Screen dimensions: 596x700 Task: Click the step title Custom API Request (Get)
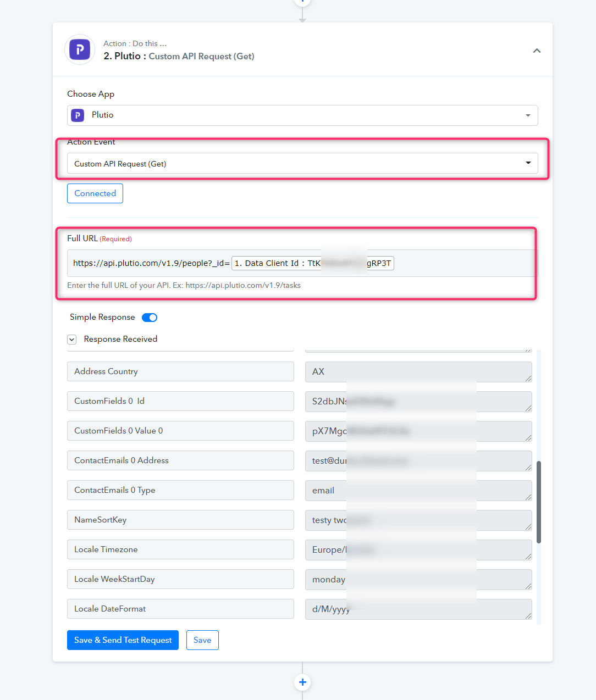[201, 56]
